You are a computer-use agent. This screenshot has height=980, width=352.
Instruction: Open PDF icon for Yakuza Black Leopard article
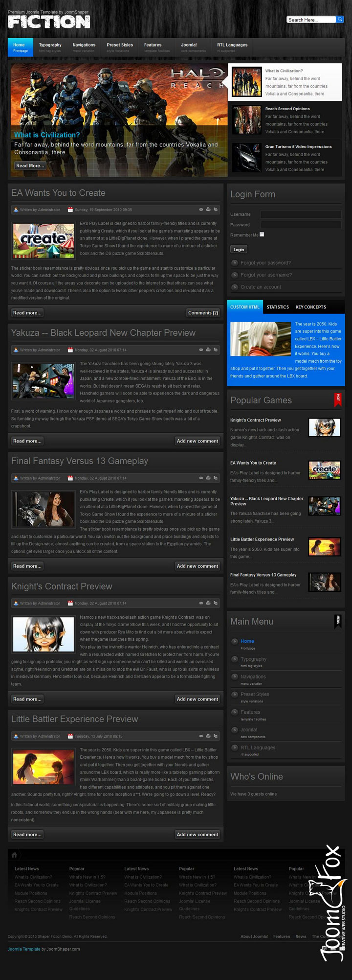tap(216, 350)
